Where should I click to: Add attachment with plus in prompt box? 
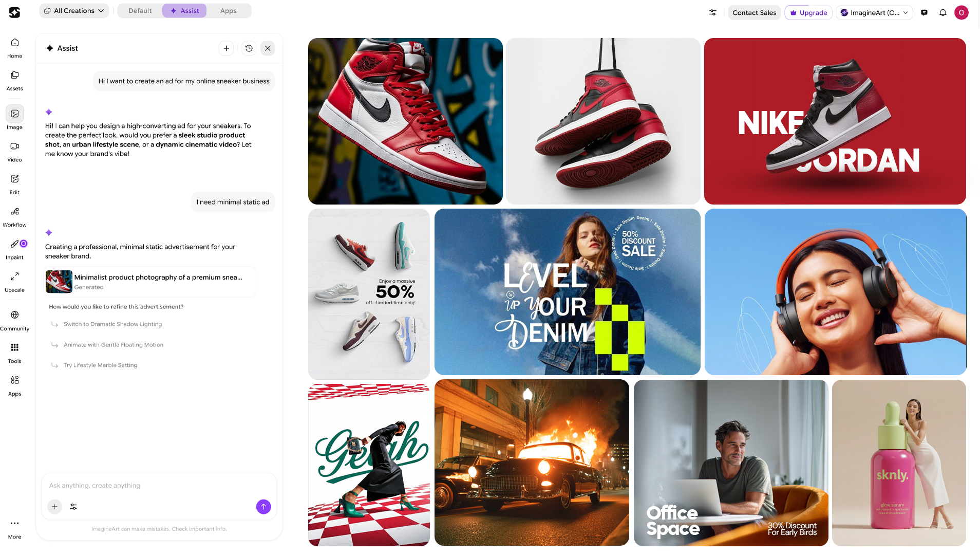click(54, 507)
